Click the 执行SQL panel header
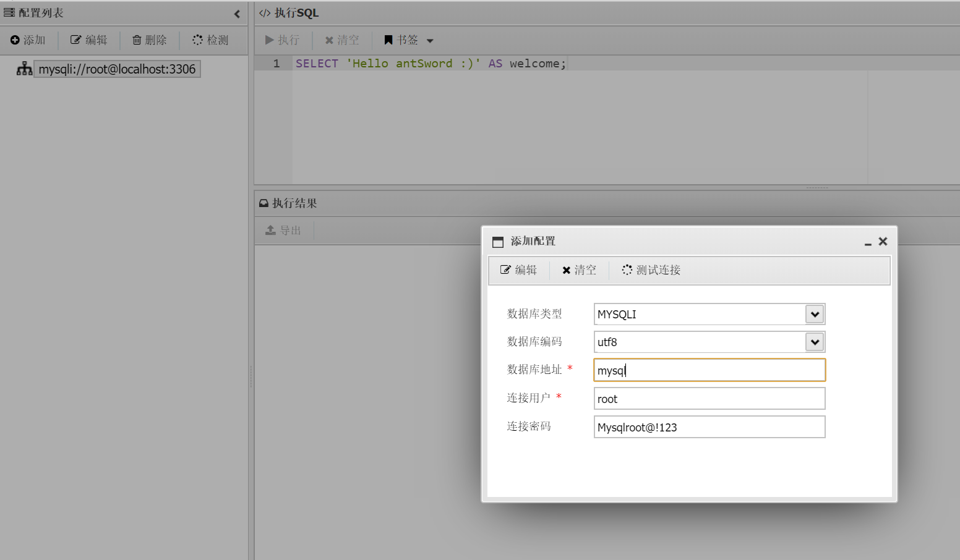 click(x=607, y=13)
